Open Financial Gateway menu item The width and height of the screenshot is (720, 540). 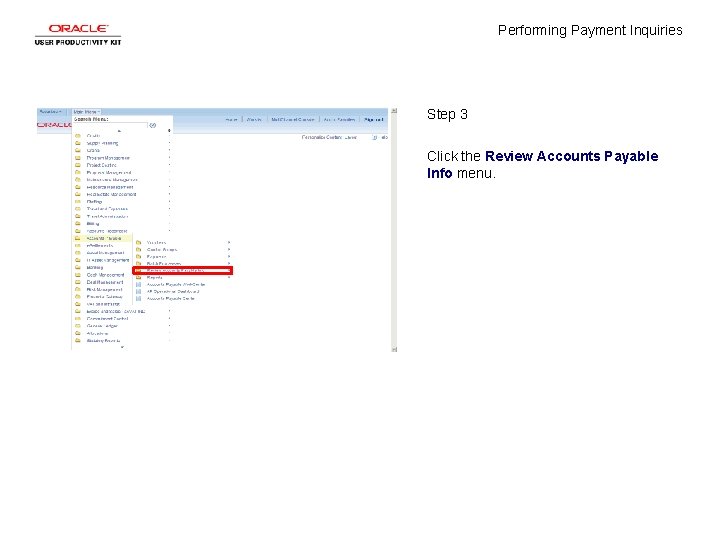[104, 297]
